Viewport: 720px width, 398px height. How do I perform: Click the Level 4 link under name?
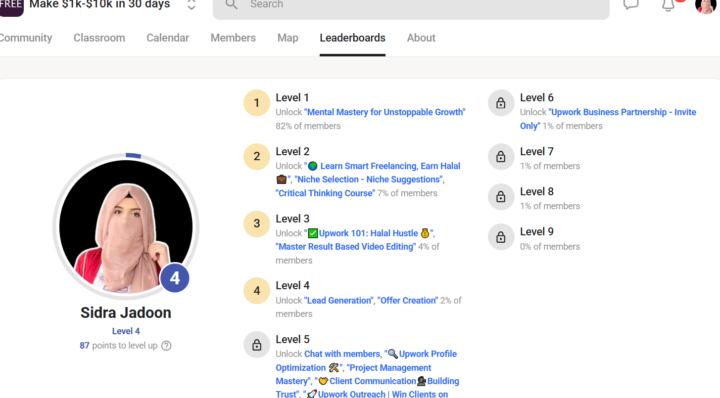[126, 331]
